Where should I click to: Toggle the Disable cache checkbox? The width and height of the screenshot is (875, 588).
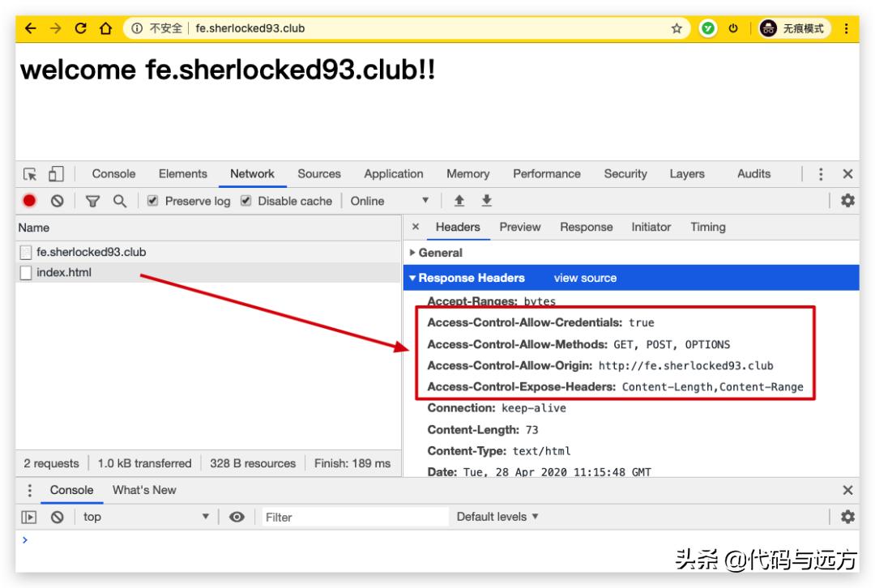pyautogui.click(x=245, y=201)
